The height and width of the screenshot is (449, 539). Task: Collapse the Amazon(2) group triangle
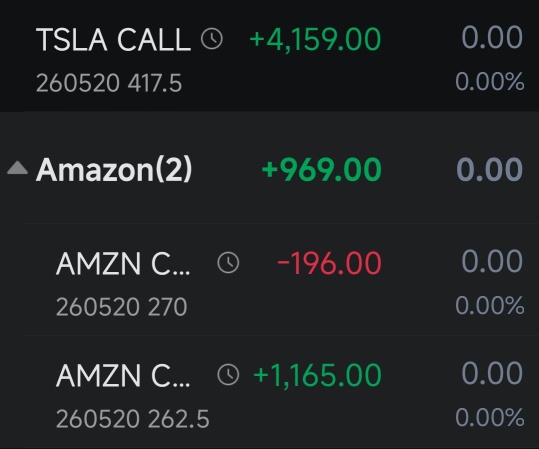[17, 168]
